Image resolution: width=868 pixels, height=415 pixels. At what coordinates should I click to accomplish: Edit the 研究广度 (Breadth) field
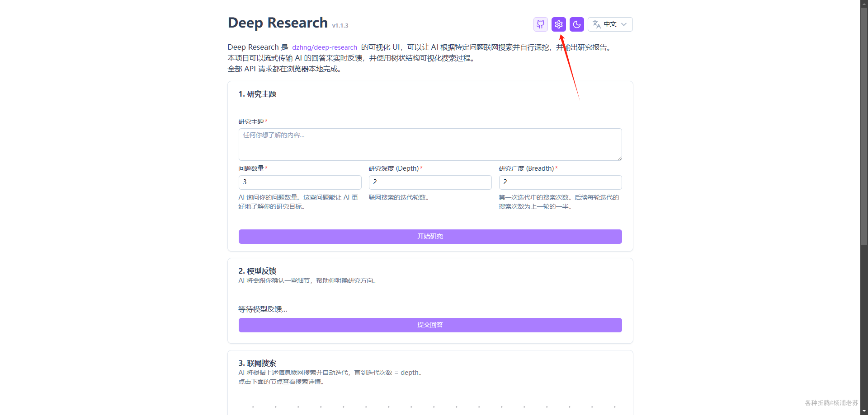pyautogui.click(x=561, y=182)
